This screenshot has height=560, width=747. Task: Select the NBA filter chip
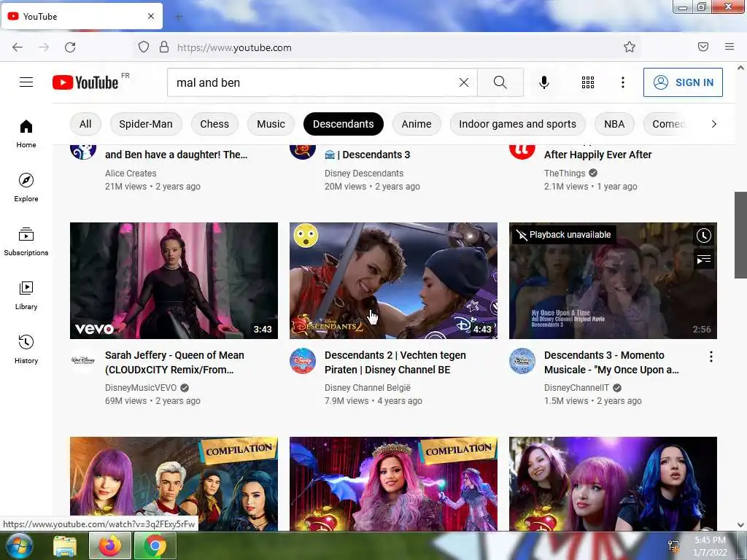[x=614, y=124]
